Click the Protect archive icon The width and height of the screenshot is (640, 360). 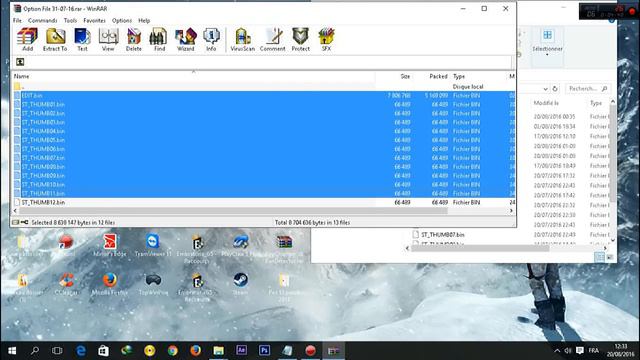pos(301,40)
